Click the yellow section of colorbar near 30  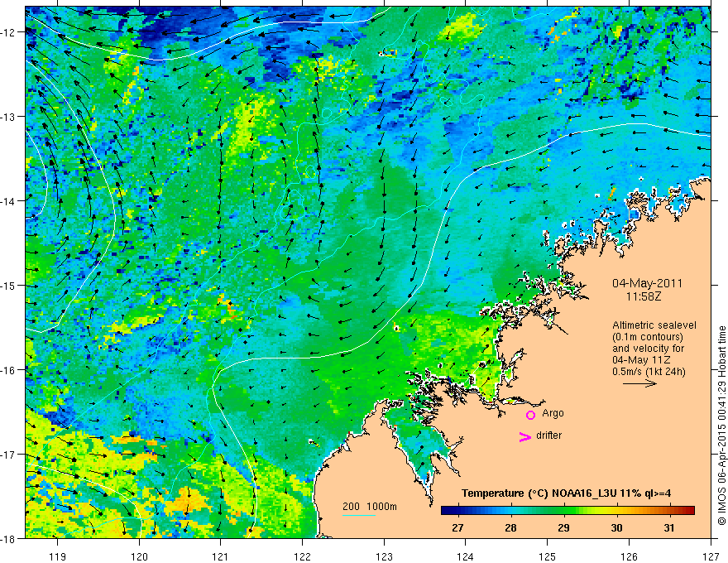pyautogui.click(x=608, y=511)
